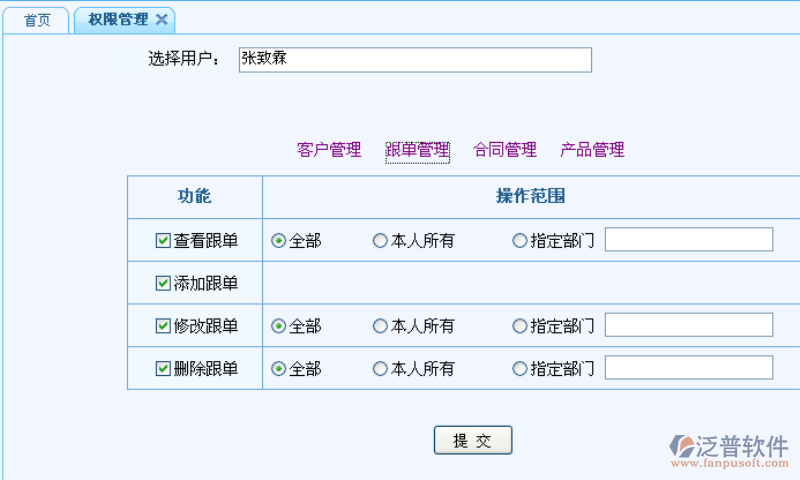Uncheck the 添加跟单 checkbox
This screenshot has height=480, width=800.
point(163,283)
